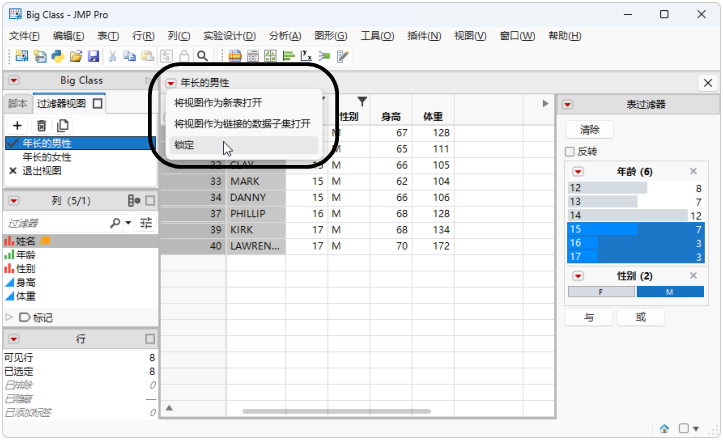Click the lock icon in toolbar
This screenshot has width=723, height=440.
click(x=184, y=56)
